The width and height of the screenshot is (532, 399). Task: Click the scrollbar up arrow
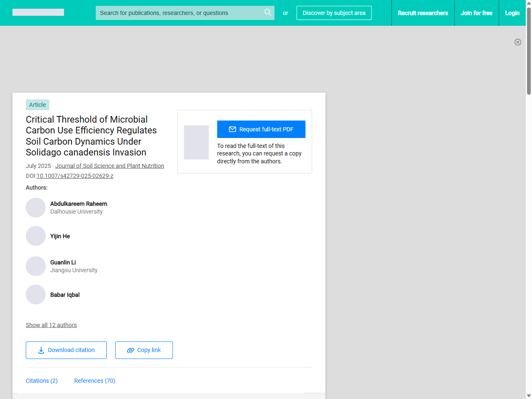[529, 3]
